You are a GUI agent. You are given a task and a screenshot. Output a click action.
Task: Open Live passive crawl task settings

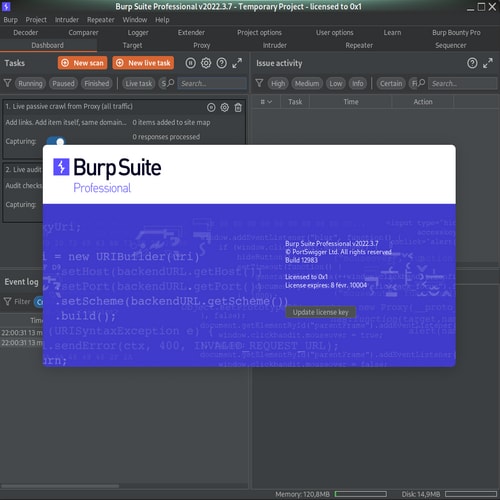click(225, 107)
